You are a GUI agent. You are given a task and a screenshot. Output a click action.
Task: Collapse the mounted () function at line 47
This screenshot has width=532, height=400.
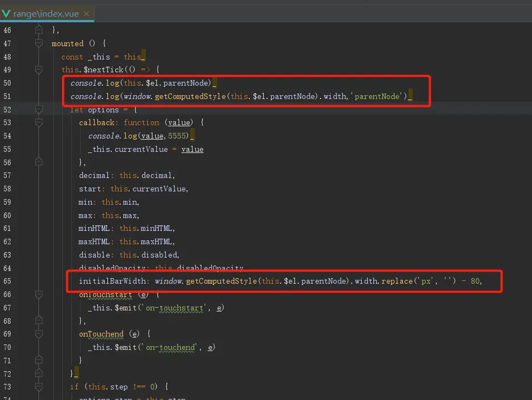coord(38,43)
